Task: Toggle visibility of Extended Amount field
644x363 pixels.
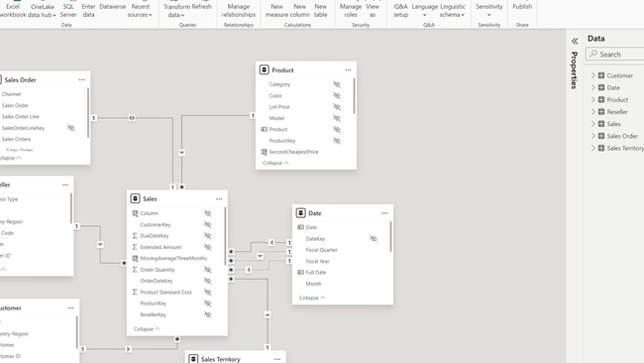Action: (x=207, y=247)
